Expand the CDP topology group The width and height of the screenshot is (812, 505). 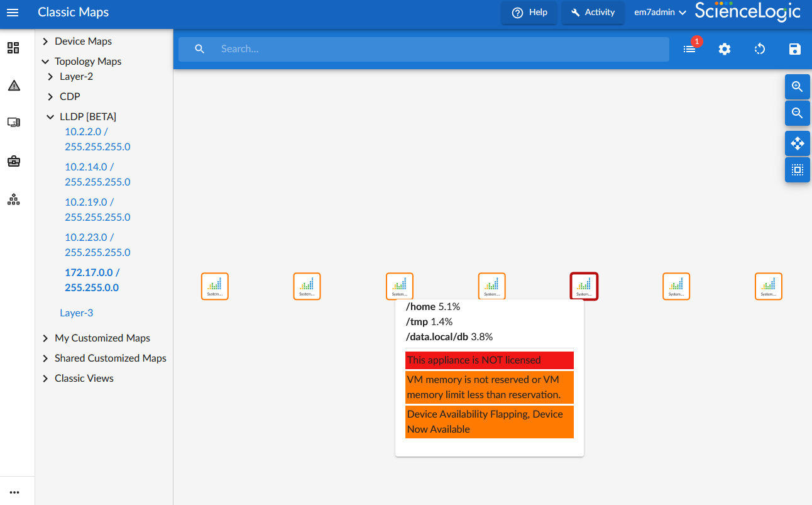[50, 97]
